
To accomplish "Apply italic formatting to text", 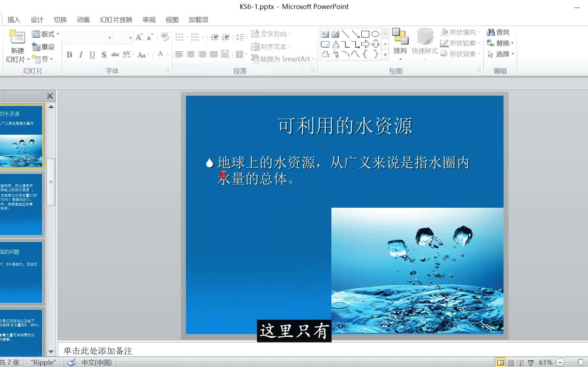I will pos(80,55).
